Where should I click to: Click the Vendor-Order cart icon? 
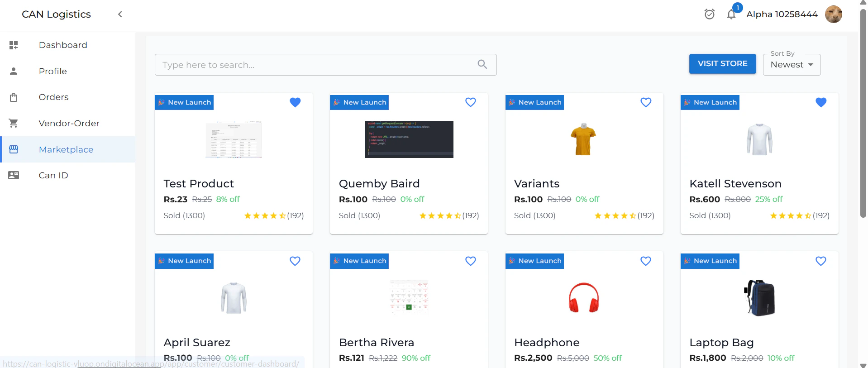(x=14, y=123)
